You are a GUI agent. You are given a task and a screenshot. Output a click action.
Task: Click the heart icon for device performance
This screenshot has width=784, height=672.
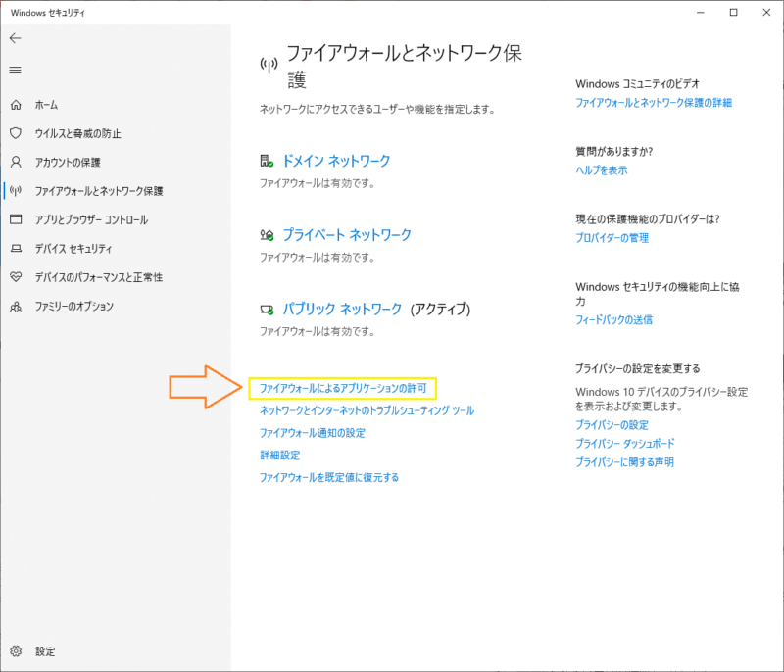coord(16,277)
